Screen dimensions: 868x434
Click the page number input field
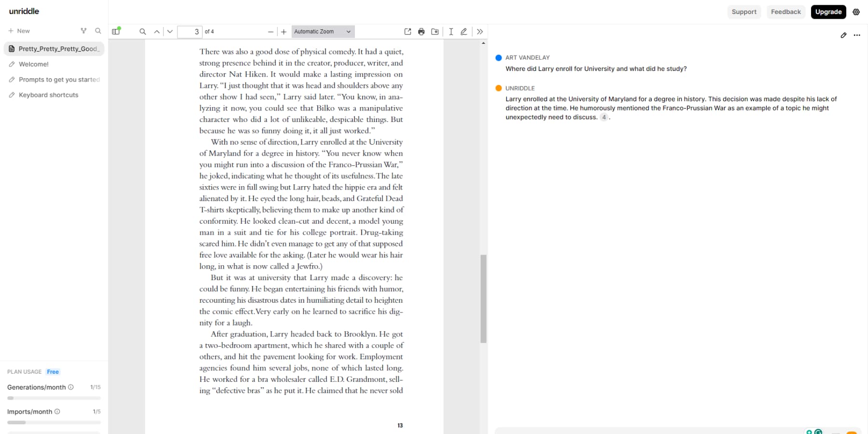[191, 31]
